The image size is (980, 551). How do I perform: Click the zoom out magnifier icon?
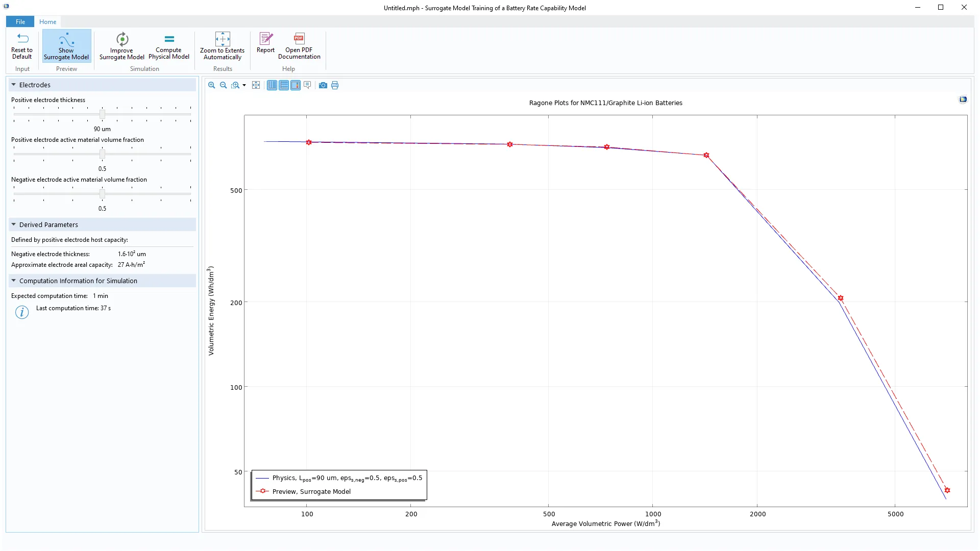pos(223,85)
